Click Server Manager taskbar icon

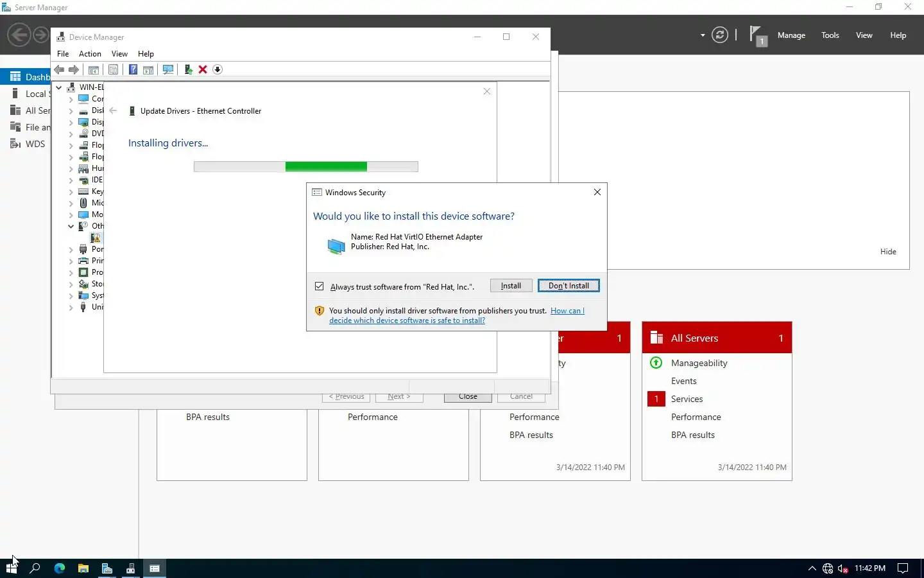[x=107, y=568]
